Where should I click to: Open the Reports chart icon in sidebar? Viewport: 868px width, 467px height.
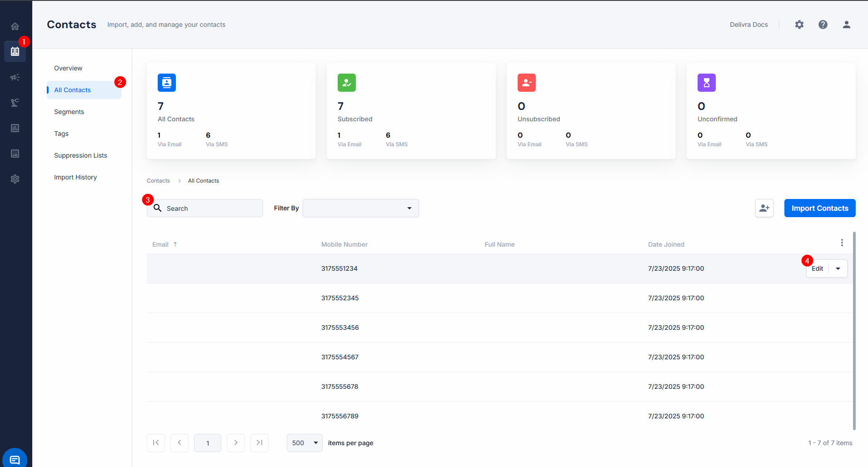coord(15,128)
